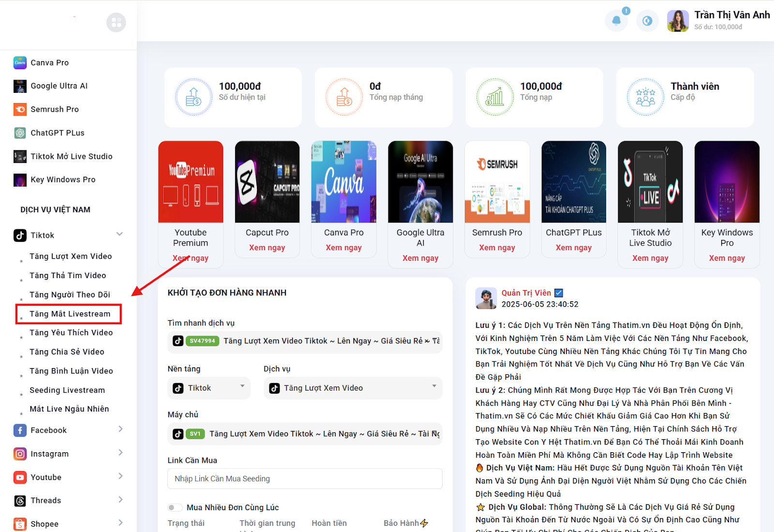Click the Thành viên membership level icon
This screenshot has height=532, width=774.
coord(645,97)
